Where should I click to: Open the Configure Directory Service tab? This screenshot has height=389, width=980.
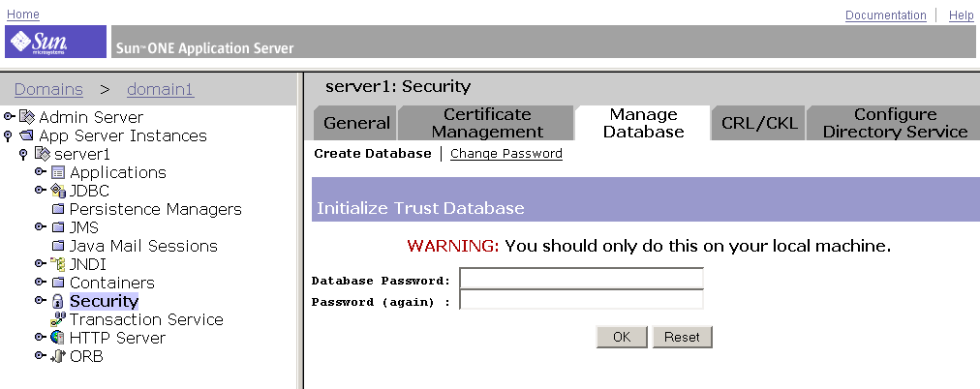pos(895,123)
